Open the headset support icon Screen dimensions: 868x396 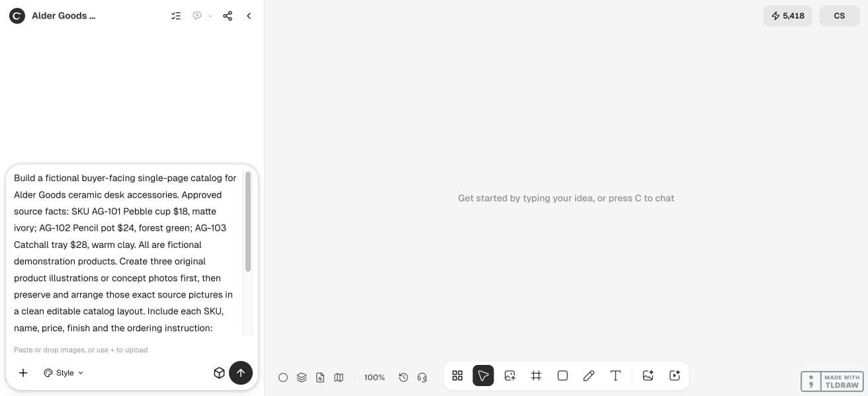(x=422, y=377)
